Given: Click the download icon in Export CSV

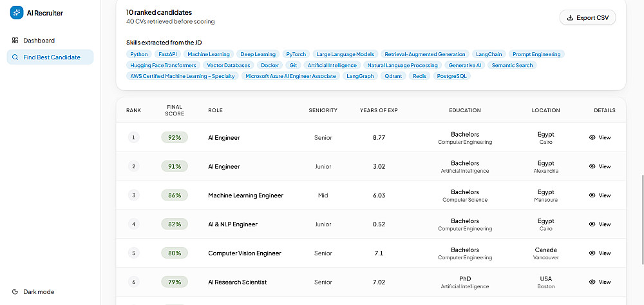Looking at the screenshot, I should pyautogui.click(x=570, y=17).
